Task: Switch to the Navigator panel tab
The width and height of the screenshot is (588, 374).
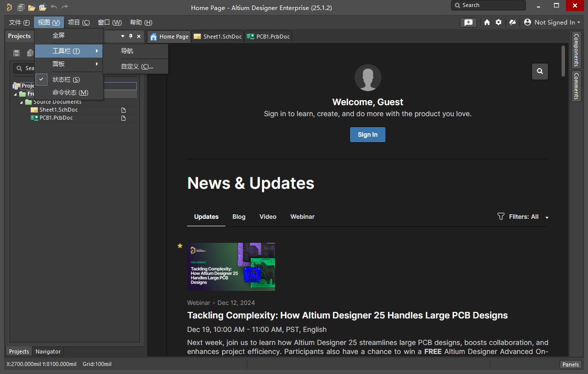Action: (x=48, y=351)
